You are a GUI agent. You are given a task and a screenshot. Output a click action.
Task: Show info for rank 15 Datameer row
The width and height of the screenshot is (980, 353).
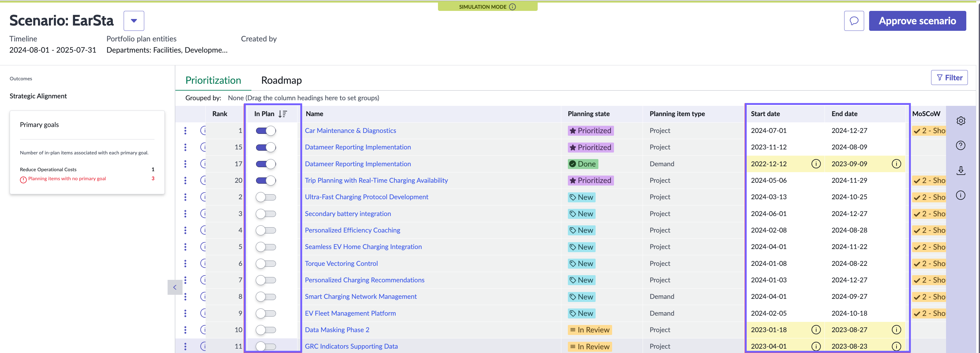coord(203,147)
